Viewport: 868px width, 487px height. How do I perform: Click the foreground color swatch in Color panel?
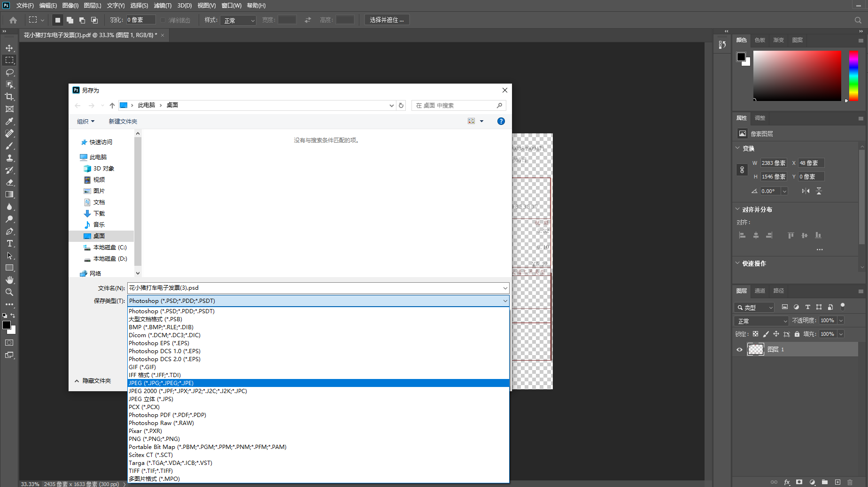click(741, 57)
